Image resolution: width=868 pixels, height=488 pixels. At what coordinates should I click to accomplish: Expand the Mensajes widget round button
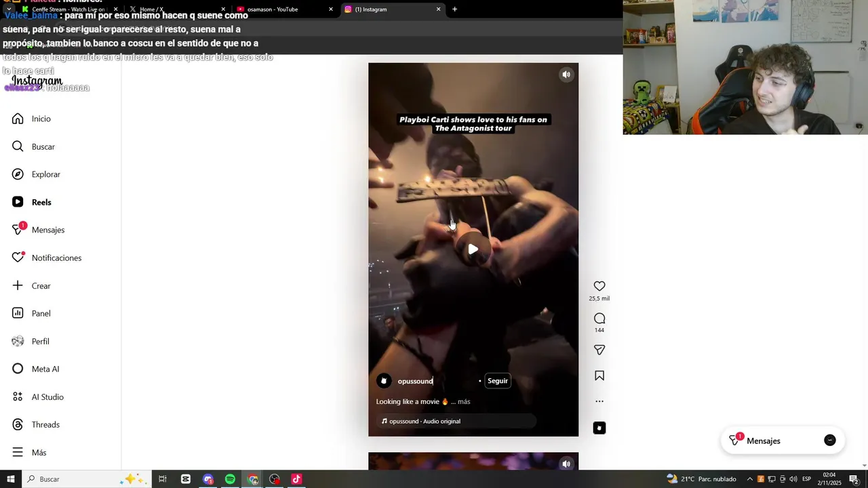pos(830,441)
